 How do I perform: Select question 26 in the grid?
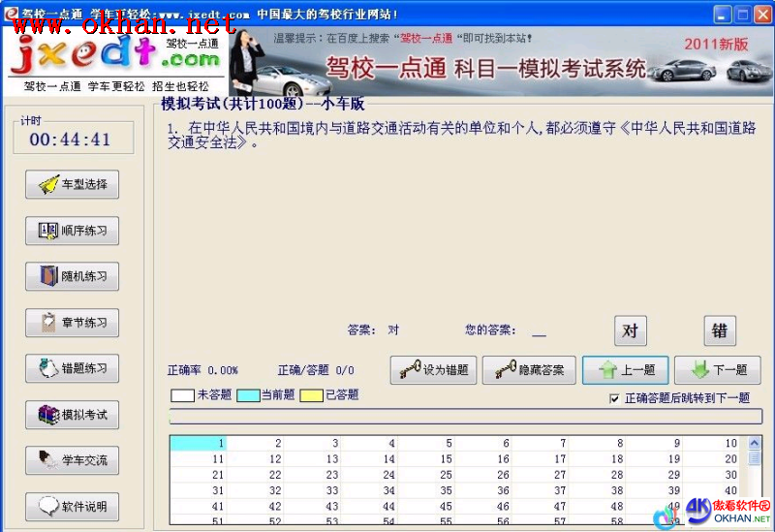483,475
